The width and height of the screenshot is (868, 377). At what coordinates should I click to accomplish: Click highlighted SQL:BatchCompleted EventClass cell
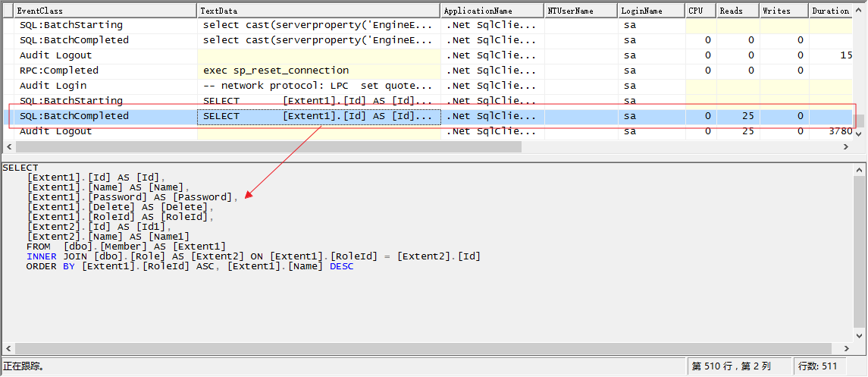105,116
